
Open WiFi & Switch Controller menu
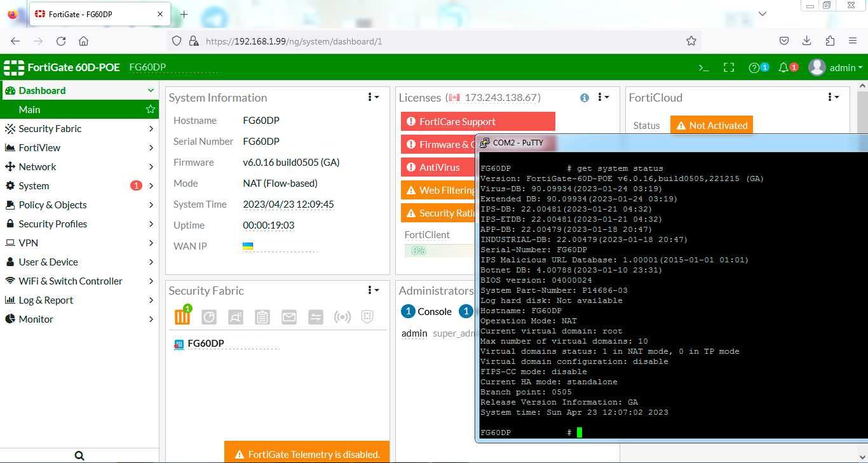pos(79,281)
